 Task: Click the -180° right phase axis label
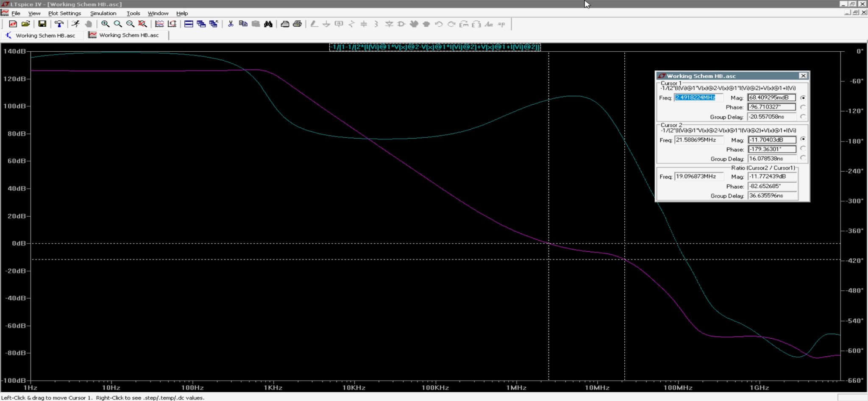(855, 141)
